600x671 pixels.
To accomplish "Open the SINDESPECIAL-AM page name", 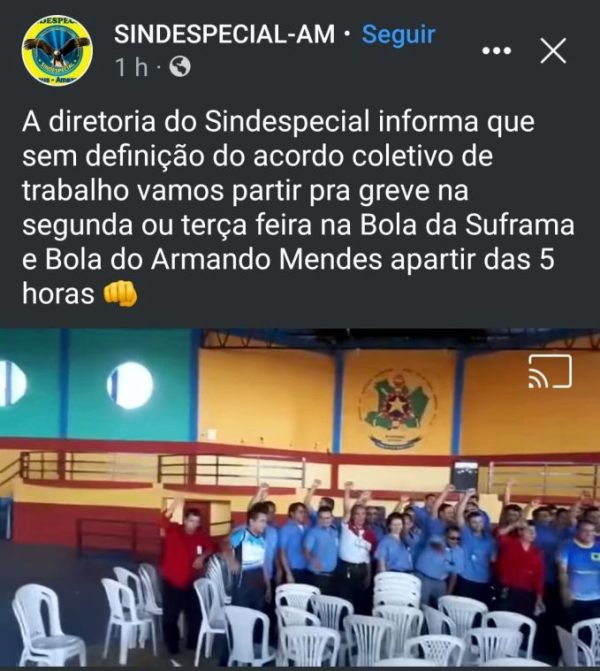I will pos(224,34).
